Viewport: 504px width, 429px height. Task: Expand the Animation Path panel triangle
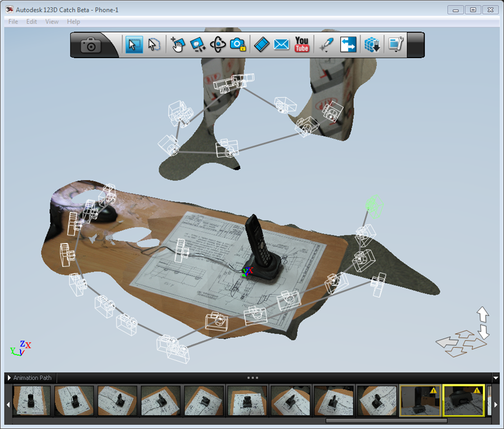coord(9,378)
